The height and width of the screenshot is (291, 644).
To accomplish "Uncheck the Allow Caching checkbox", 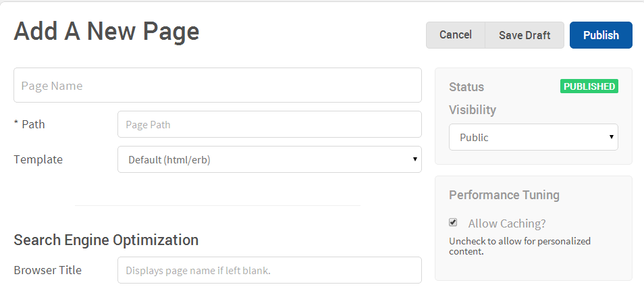I will click(x=453, y=222).
